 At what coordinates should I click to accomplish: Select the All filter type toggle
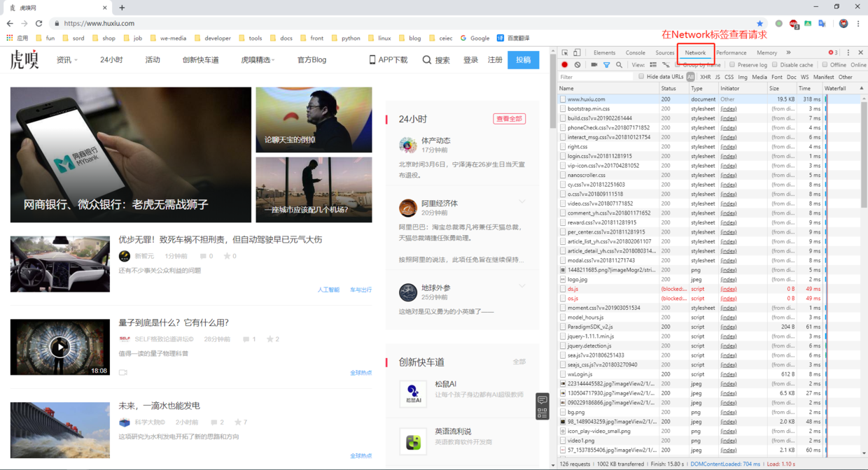(x=691, y=77)
